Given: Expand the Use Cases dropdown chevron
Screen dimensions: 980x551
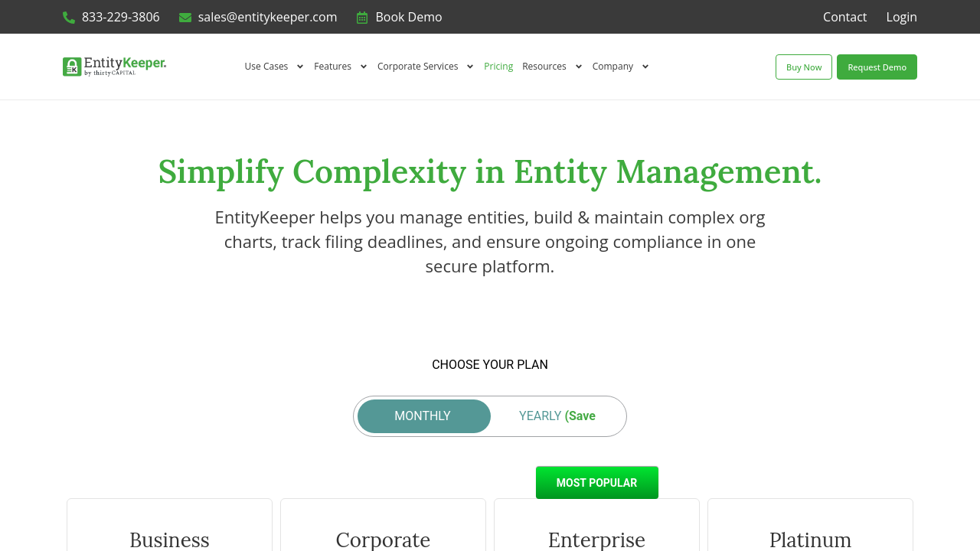Looking at the screenshot, I should click(x=300, y=67).
